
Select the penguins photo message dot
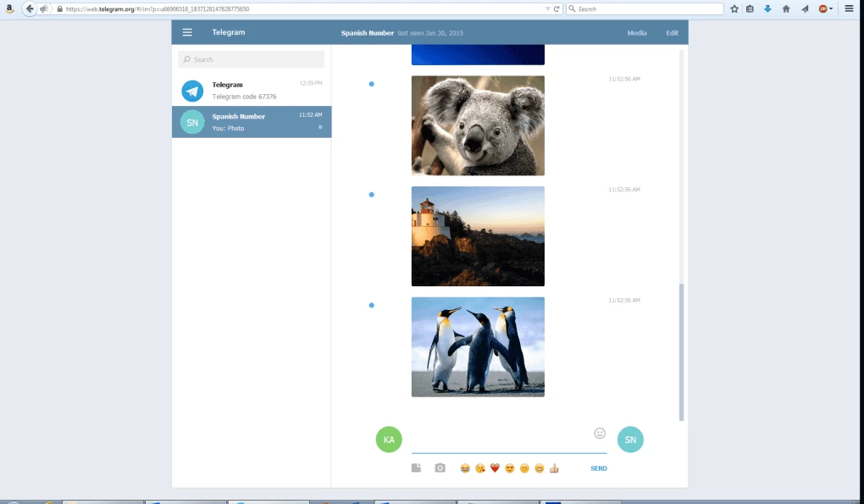click(371, 305)
